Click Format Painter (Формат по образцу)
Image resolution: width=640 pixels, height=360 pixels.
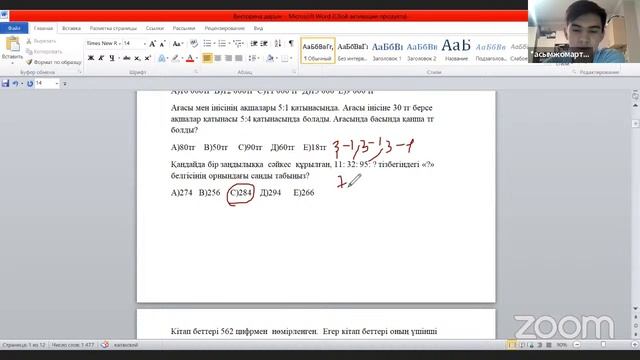coord(53,62)
